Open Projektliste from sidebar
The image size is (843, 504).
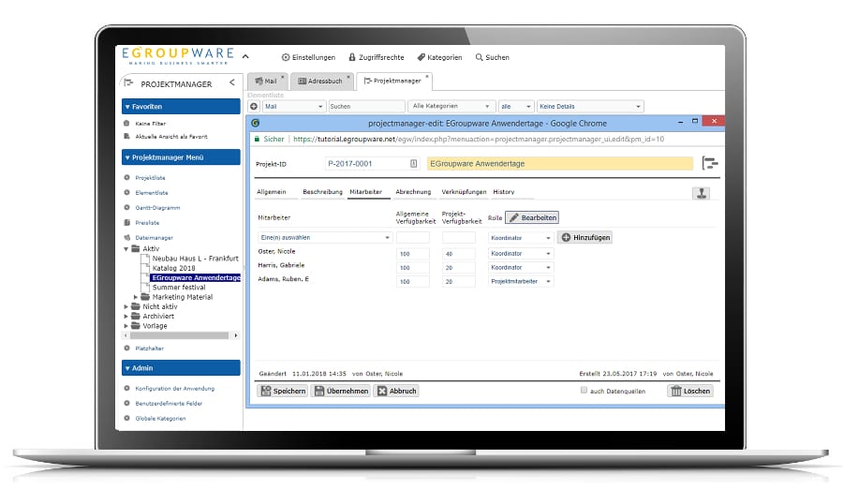point(150,177)
